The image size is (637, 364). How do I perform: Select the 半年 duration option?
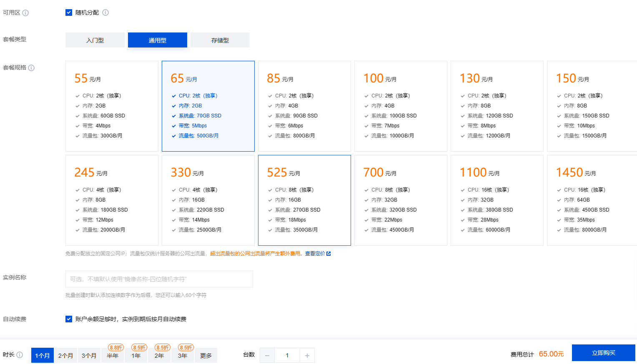pyautogui.click(x=113, y=356)
